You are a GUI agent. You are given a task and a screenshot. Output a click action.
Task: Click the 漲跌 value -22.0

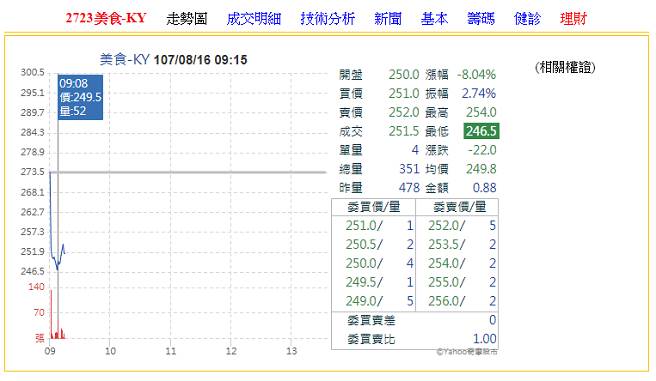(482, 150)
